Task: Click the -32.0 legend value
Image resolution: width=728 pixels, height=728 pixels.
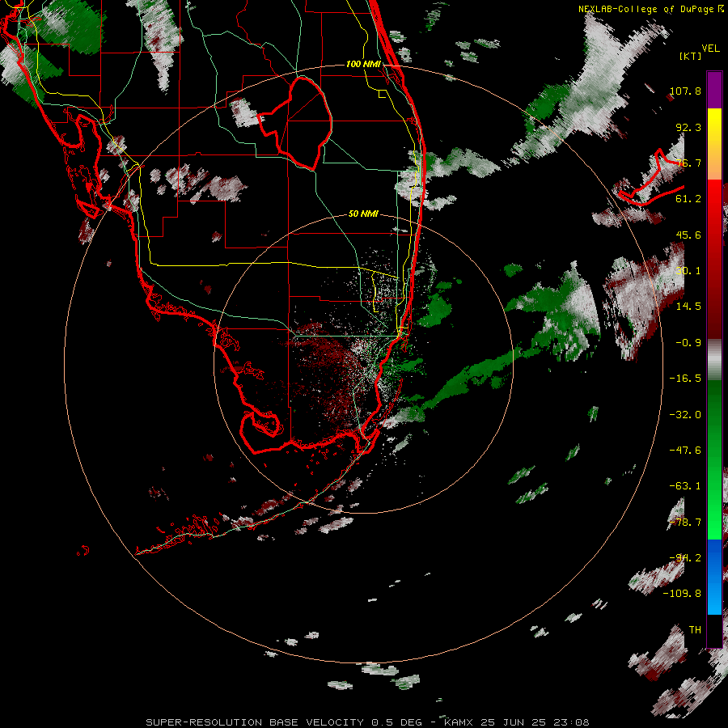Action: point(685,415)
